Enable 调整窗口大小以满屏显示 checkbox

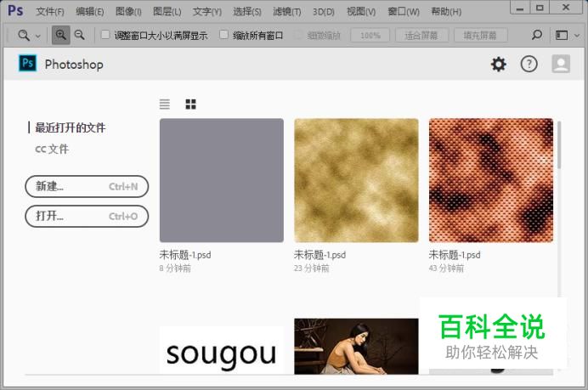pos(105,35)
